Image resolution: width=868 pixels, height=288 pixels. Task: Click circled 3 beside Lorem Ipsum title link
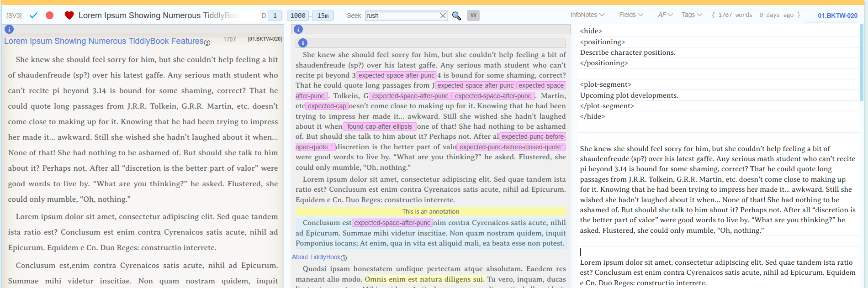[x=207, y=43]
